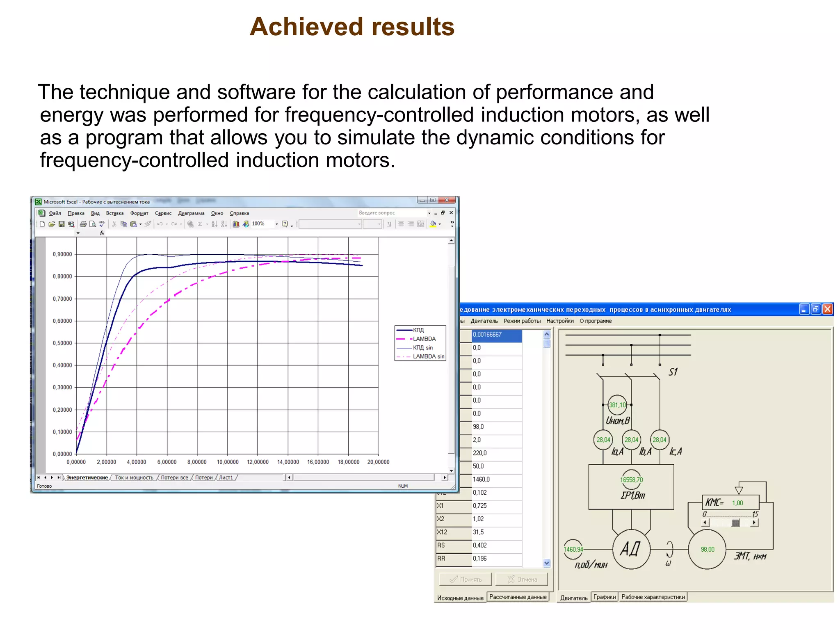Click the Excel document icon beside Файл menu
The image size is (840, 630).
(x=41, y=213)
